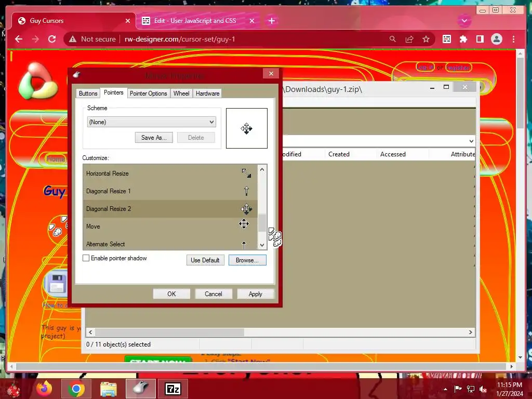Select the Pointers tab
Image resolution: width=532 pixels, height=399 pixels.
point(113,92)
